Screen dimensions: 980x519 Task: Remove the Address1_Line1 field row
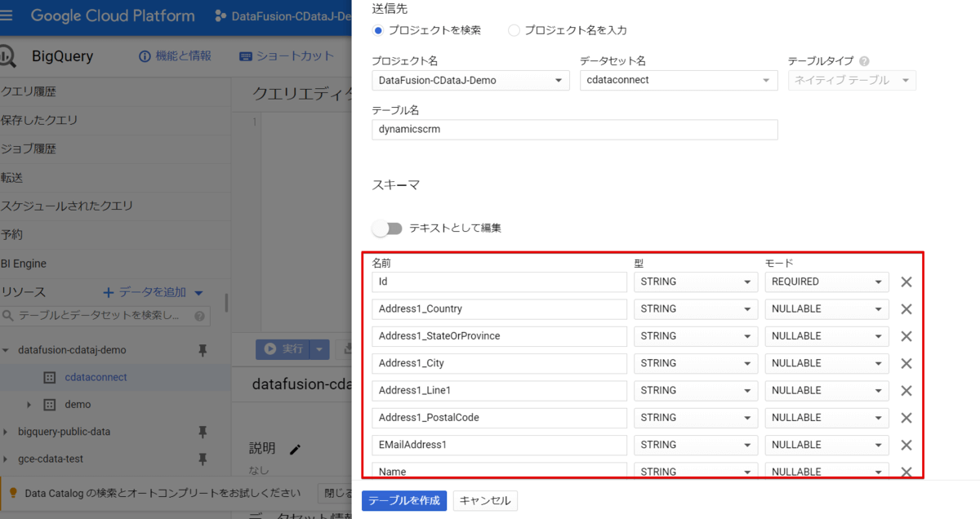coord(906,391)
